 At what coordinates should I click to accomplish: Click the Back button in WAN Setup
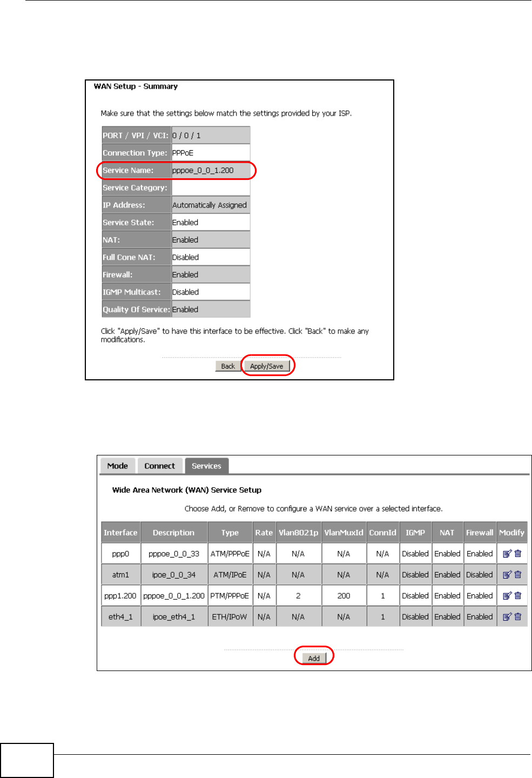pyautogui.click(x=228, y=366)
